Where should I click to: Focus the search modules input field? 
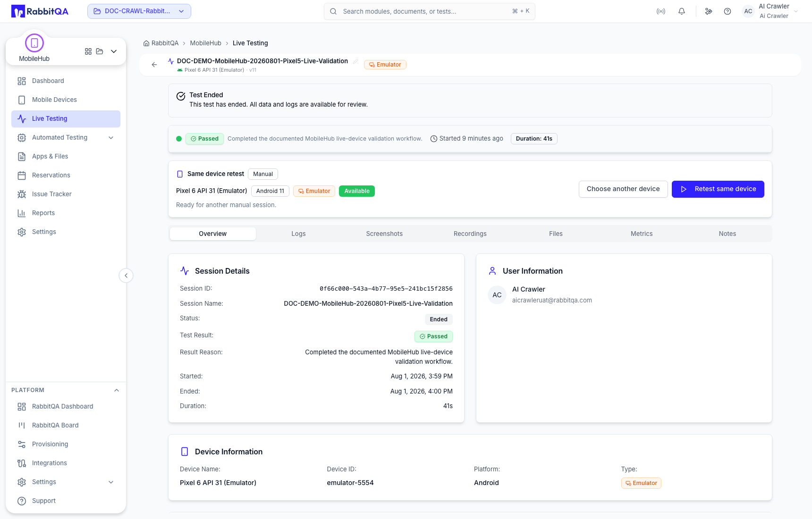430,11
